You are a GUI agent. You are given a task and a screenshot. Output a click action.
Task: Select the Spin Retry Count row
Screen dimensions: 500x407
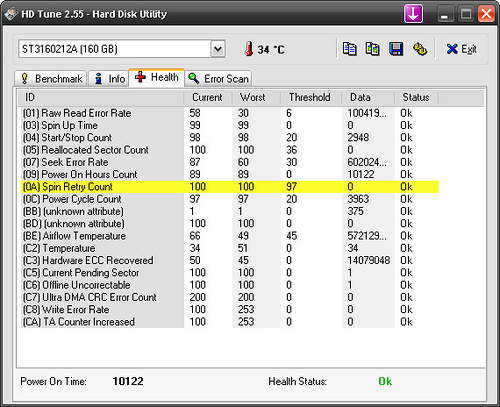(x=230, y=187)
